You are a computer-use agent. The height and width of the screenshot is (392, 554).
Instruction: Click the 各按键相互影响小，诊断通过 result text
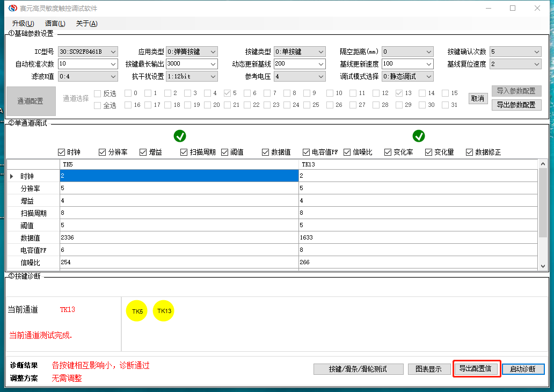(x=101, y=366)
